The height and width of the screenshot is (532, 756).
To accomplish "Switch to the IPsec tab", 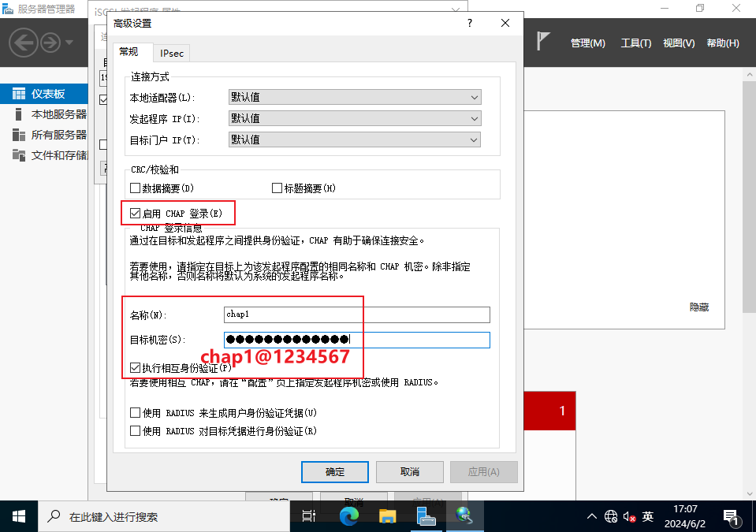I will click(x=172, y=53).
